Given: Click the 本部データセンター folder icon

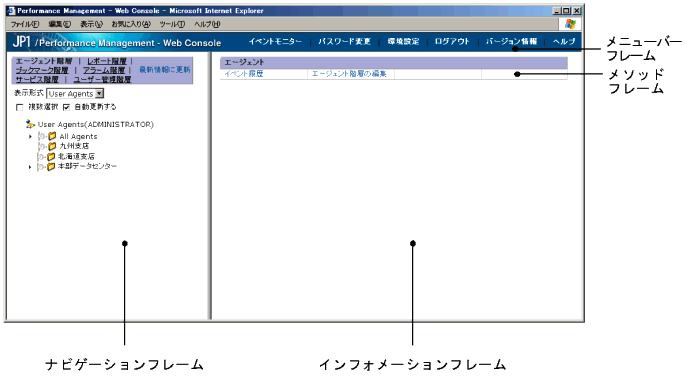Looking at the screenshot, I should [x=51, y=166].
